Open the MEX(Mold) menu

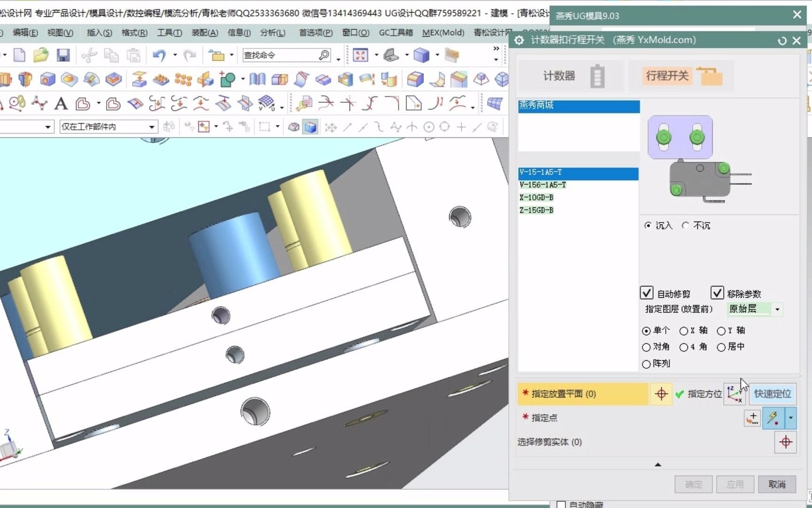[x=443, y=32]
